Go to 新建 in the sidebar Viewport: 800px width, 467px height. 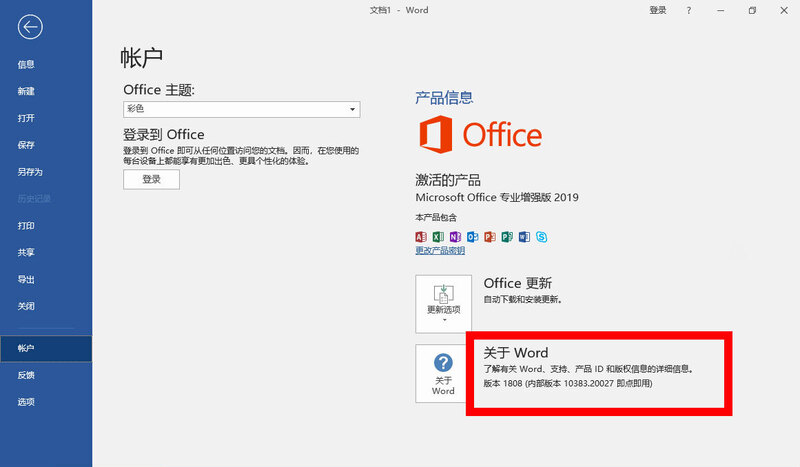click(x=26, y=91)
